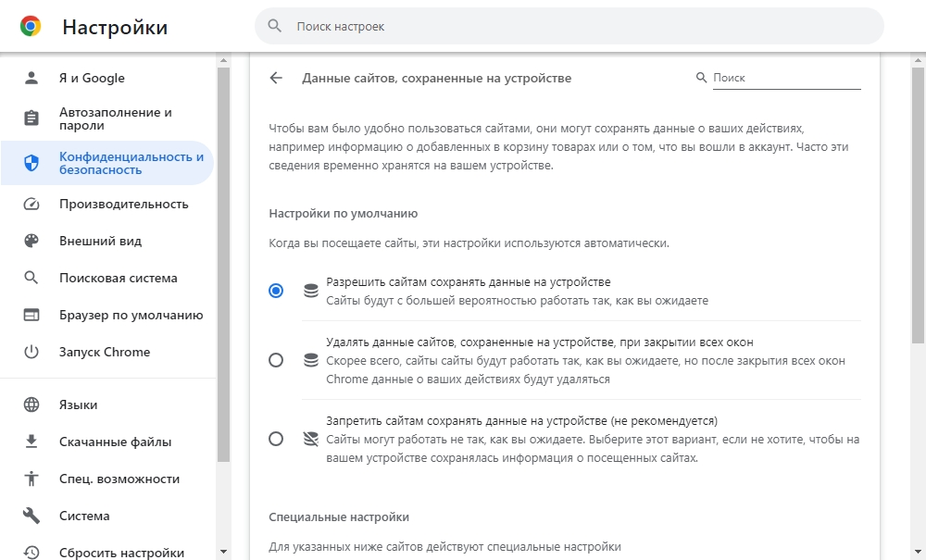The image size is (926, 560).
Task: Click the wrench icon for Система
Action: point(31,516)
